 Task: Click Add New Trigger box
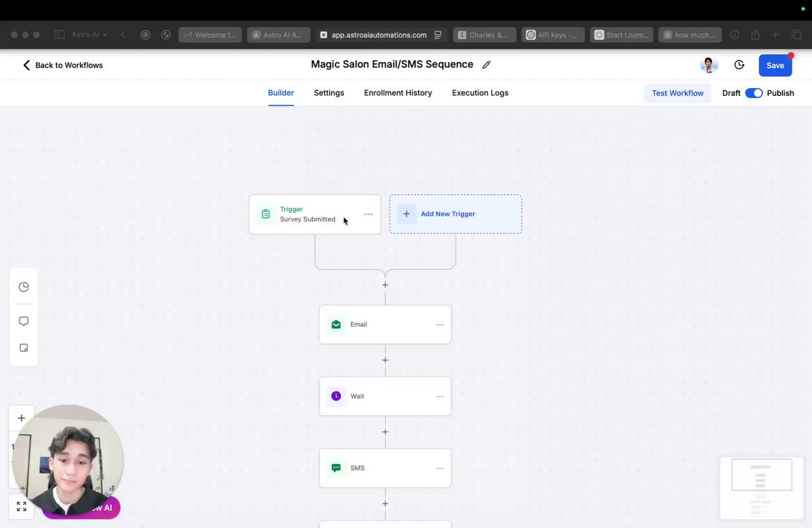coord(455,214)
